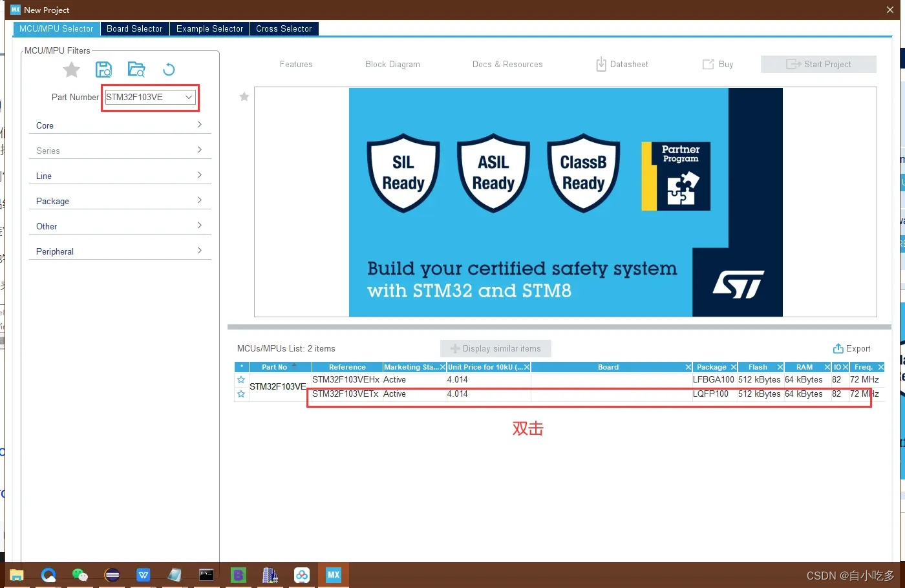
Task: Remove the Package column via its X
Action: pos(734,367)
